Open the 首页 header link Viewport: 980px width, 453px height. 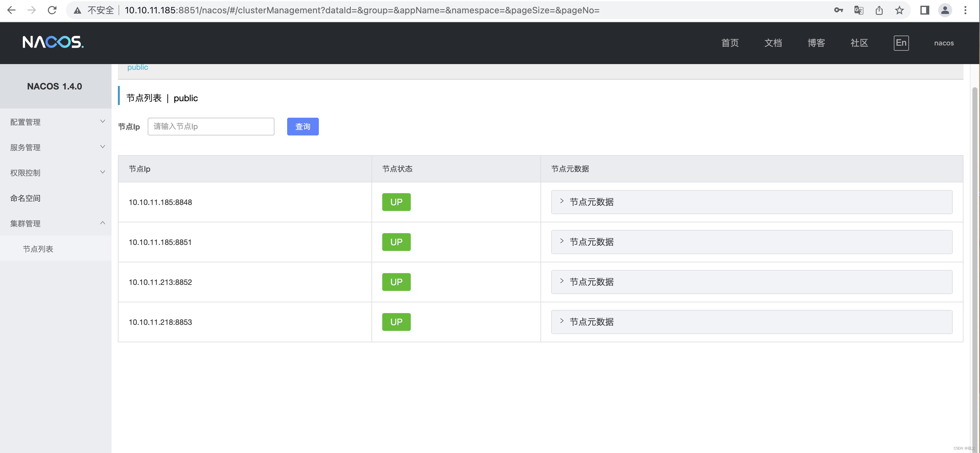(730, 43)
